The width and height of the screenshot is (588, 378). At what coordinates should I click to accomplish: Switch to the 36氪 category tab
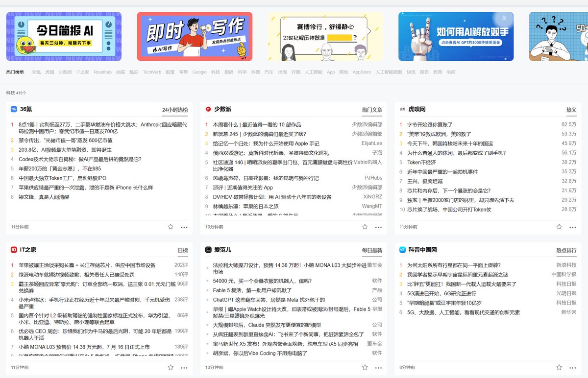(x=36, y=72)
